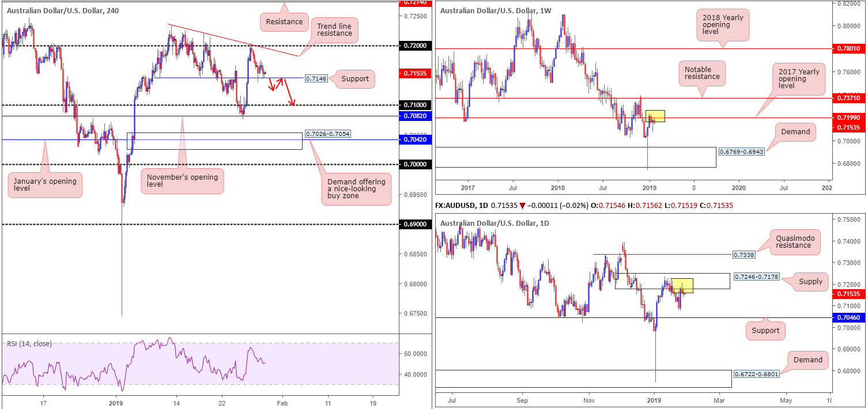Click the blue 0.70420 price tag
Viewport: 868px width, 409px height.
[x=415, y=139]
